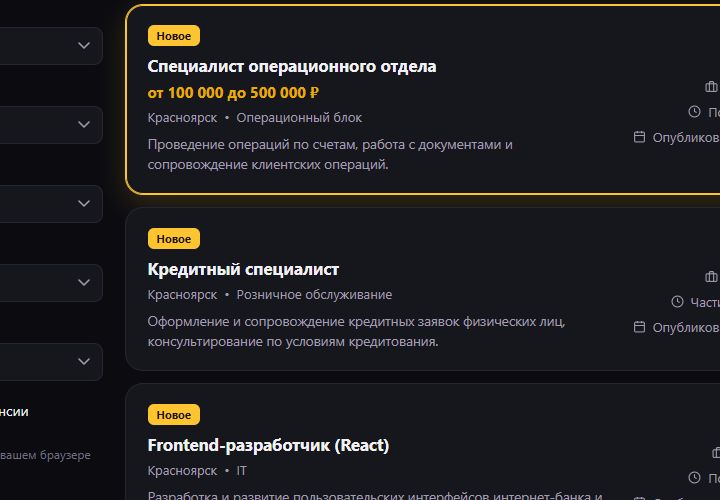Click Операционный блок department label
The width and height of the screenshot is (720, 500).
point(299,118)
